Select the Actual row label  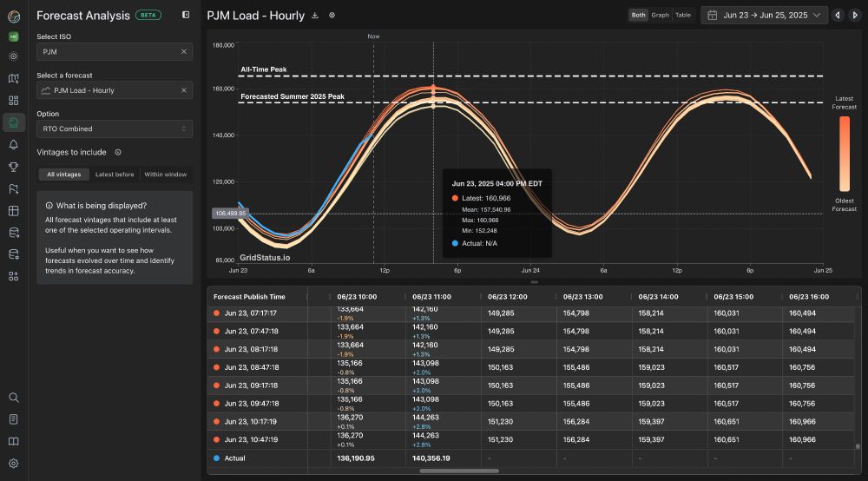pyautogui.click(x=234, y=458)
